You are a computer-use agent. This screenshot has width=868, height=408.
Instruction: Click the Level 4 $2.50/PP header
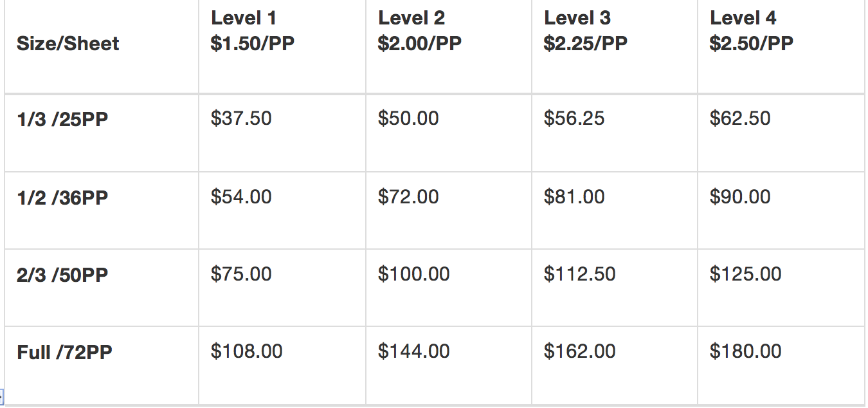pyautogui.click(x=751, y=31)
